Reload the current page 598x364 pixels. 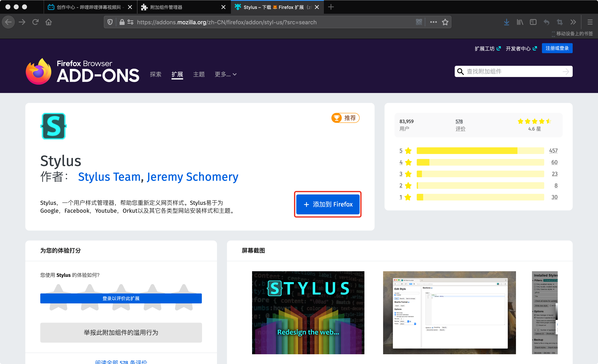coord(36,22)
